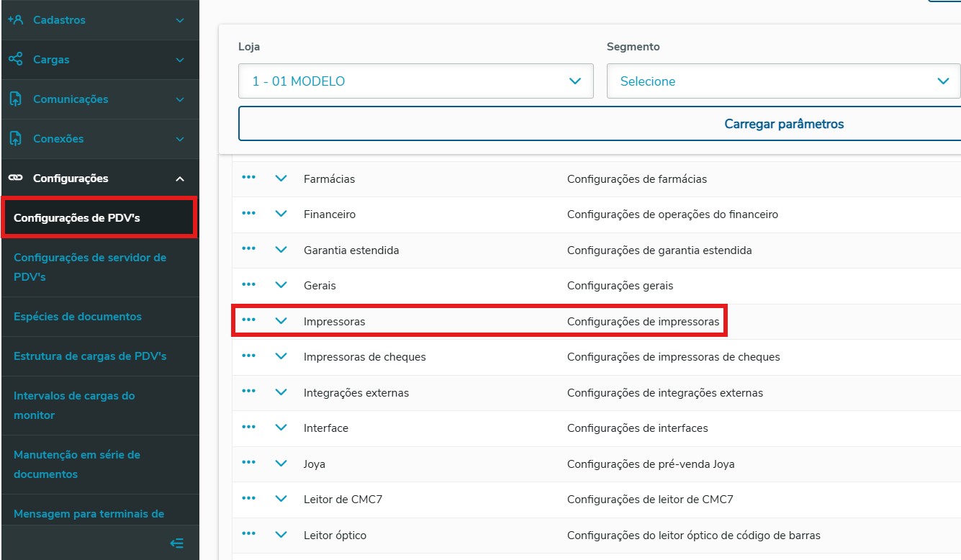This screenshot has width=961, height=560.
Task: Click Configurações de integrações externas text
Action: click(x=665, y=393)
